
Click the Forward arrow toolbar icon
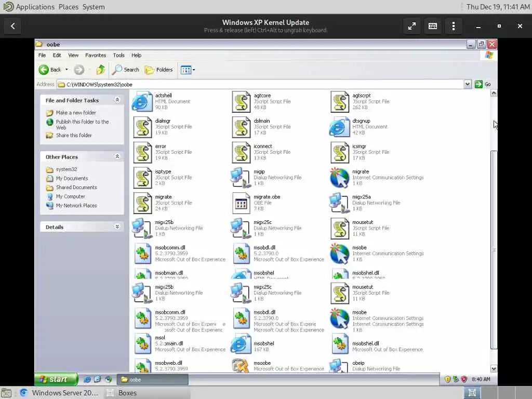click(79, 70)
